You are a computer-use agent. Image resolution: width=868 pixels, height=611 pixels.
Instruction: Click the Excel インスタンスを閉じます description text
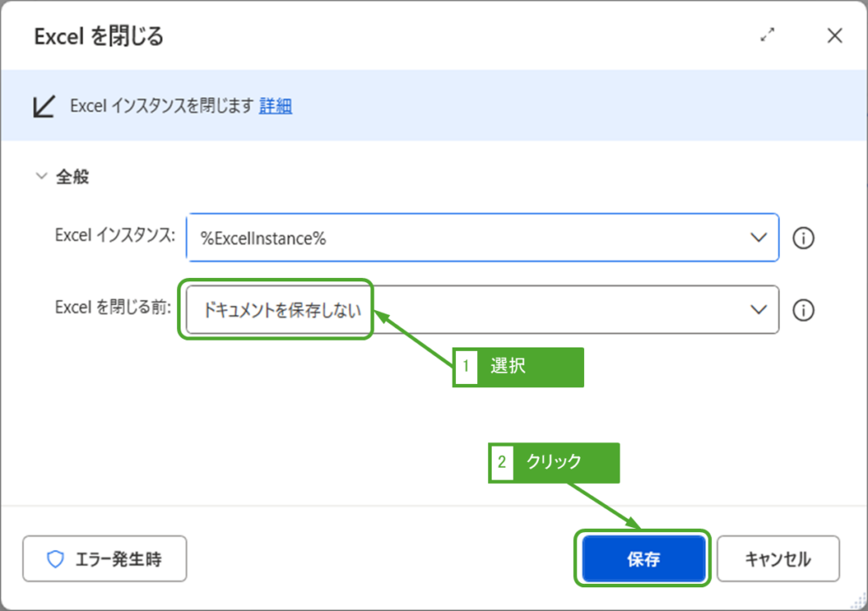[x=161, y=106]
